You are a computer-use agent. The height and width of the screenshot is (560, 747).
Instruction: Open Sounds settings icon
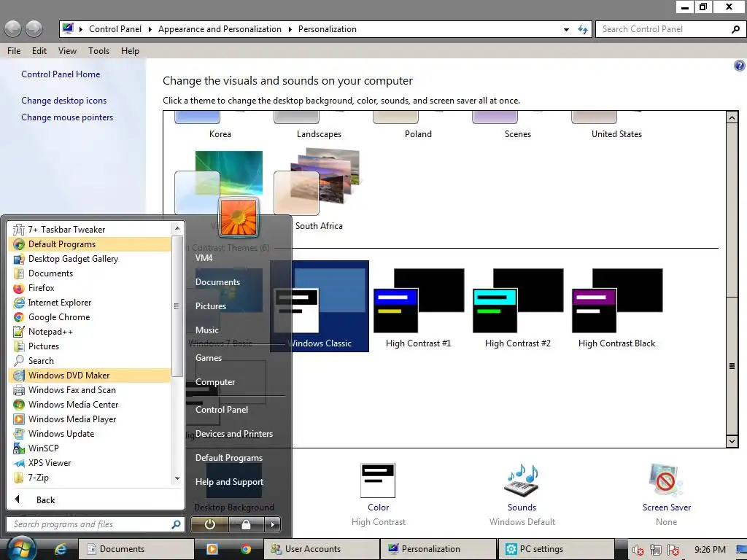522,480
